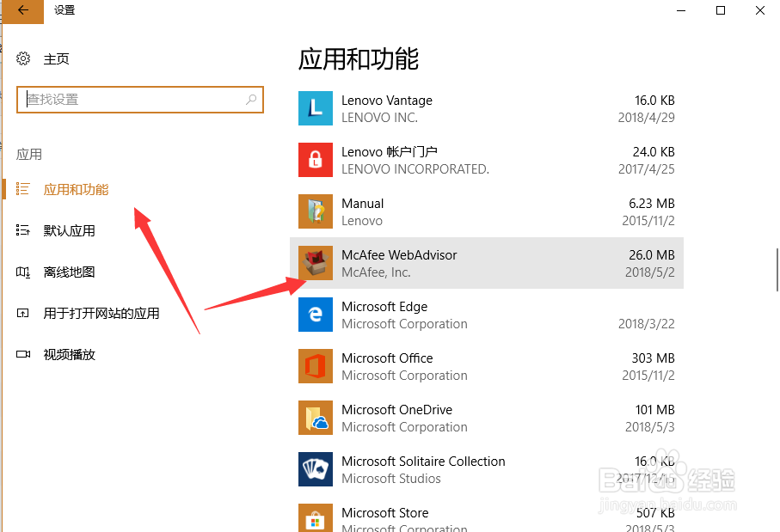Click the 应用和功能 page heading
Image resolution: width=780 pixels, height=532 pixels.
point(358,59)
